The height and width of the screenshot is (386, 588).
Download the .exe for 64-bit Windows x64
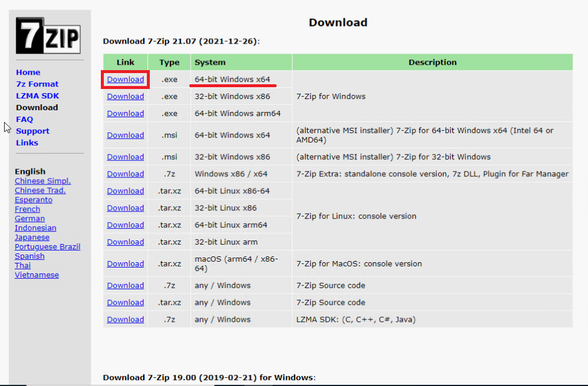(x=125, y=80)
